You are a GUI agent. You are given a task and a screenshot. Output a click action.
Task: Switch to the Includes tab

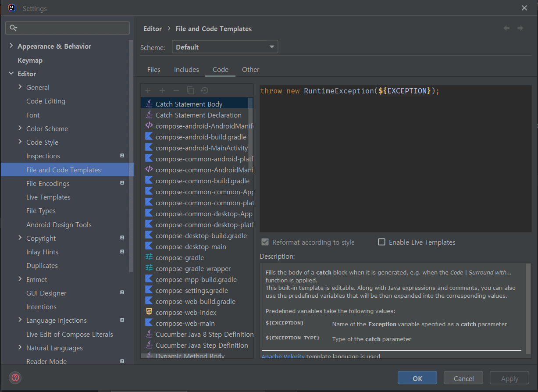click(186, 69)
